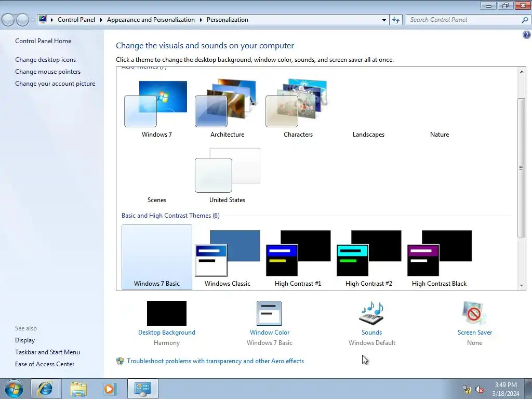Click Appearance and Personalization breadcrumb
Image resolution: width=532 pixels, height=399 pixels.
[151, 20]
